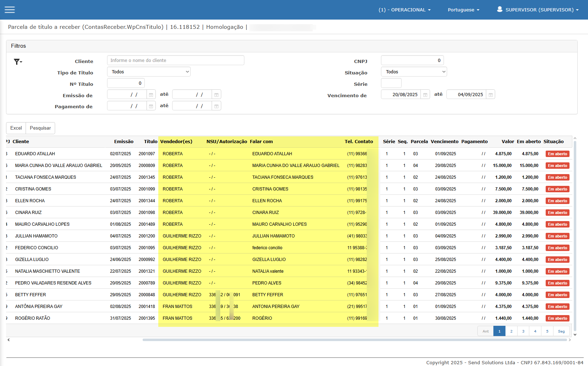Go to results page 2
588x366 pixels.
[511, 331]
